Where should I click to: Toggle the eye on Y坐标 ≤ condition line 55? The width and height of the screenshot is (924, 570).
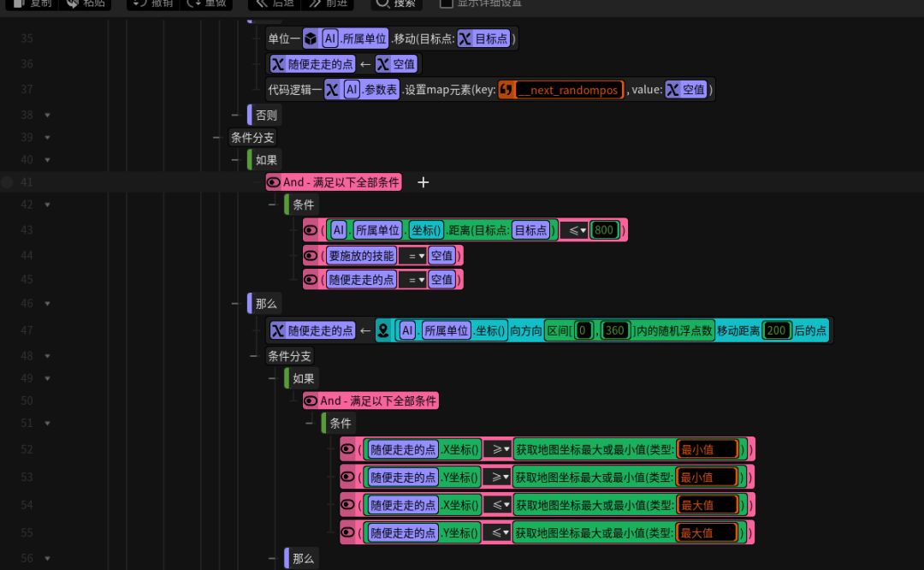click(x=347, y=532)
